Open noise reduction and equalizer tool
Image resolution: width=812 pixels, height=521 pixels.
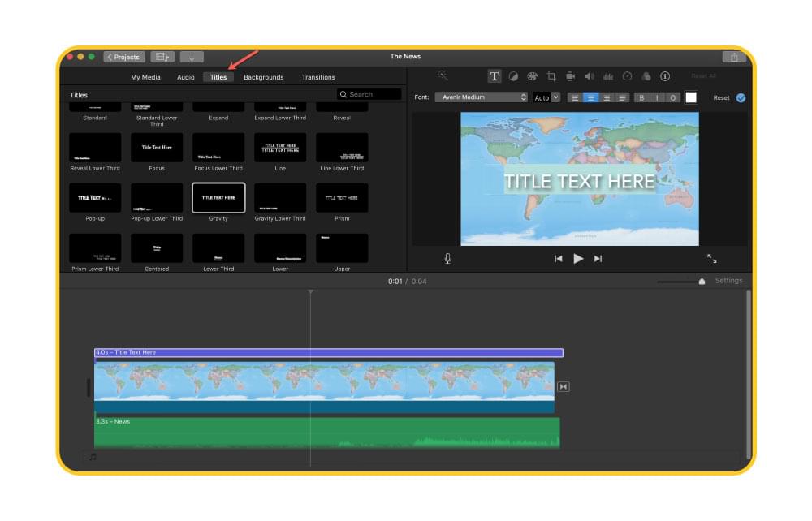click(608, 76)
